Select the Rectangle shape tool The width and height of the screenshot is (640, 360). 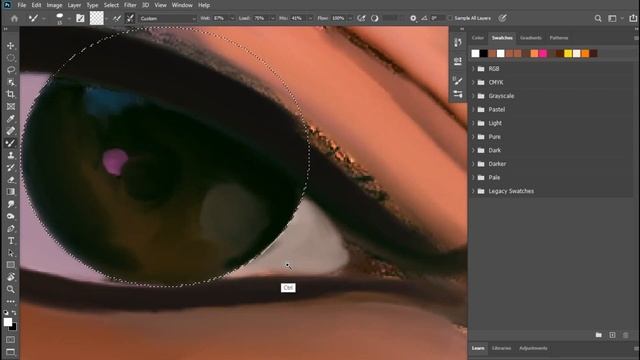[x=11, y=265]
